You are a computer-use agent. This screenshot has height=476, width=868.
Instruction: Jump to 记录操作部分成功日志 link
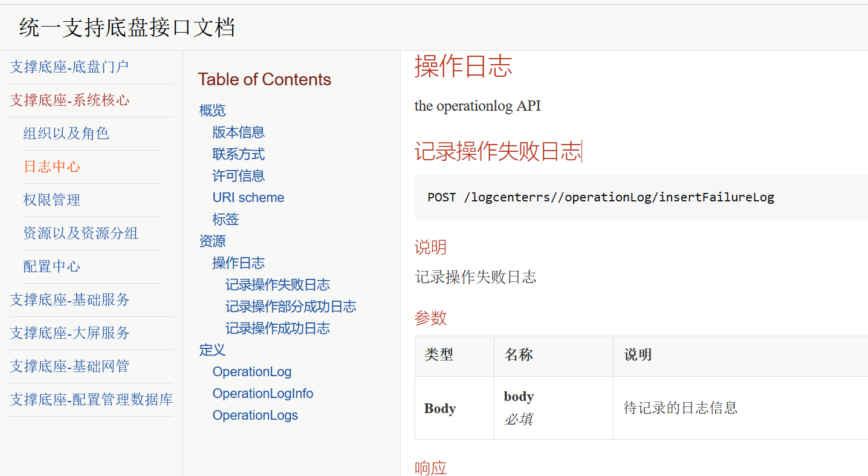click(x=291, y=306)
